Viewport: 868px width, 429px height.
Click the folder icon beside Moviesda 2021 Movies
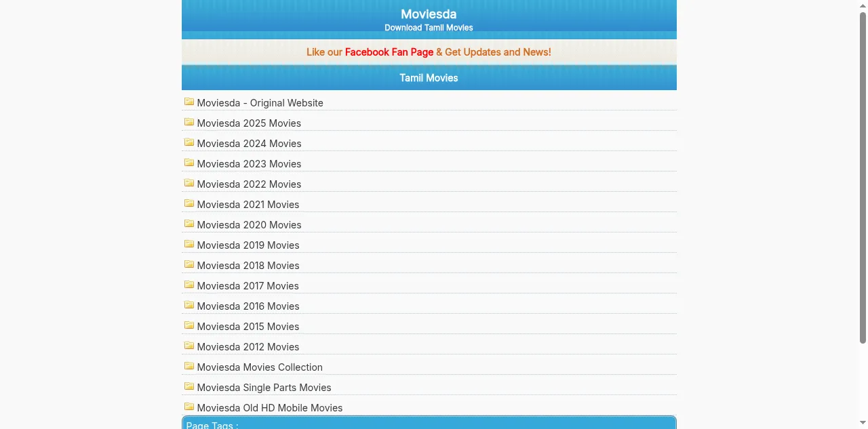(x=189, y=203)
